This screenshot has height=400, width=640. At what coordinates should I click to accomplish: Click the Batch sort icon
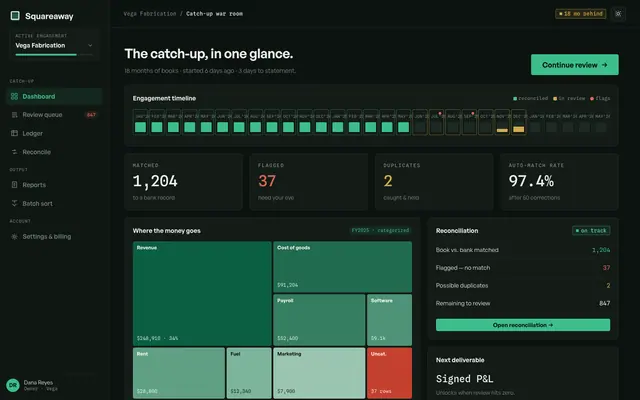coord(14,203)
